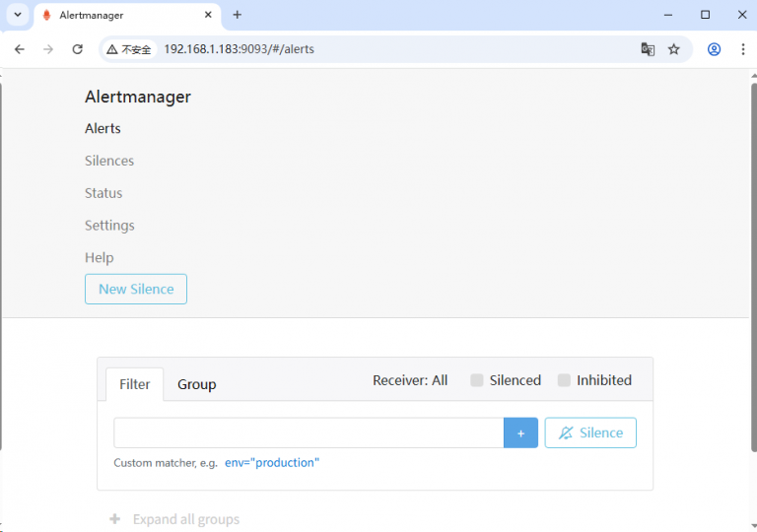Viewport: 757px width, 532px height.
Task: Open the Help link
Action: (100, 257)
